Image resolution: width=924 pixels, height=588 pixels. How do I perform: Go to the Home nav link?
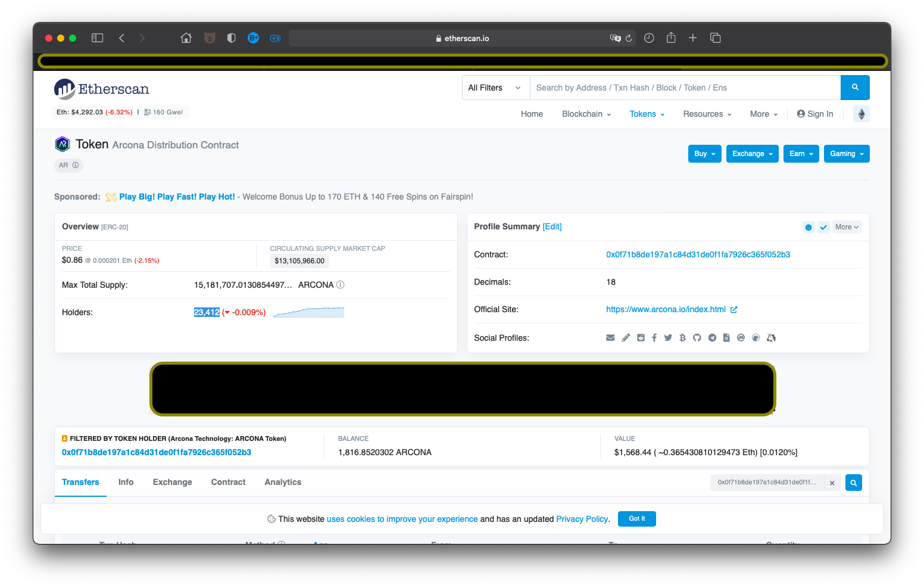532,114
